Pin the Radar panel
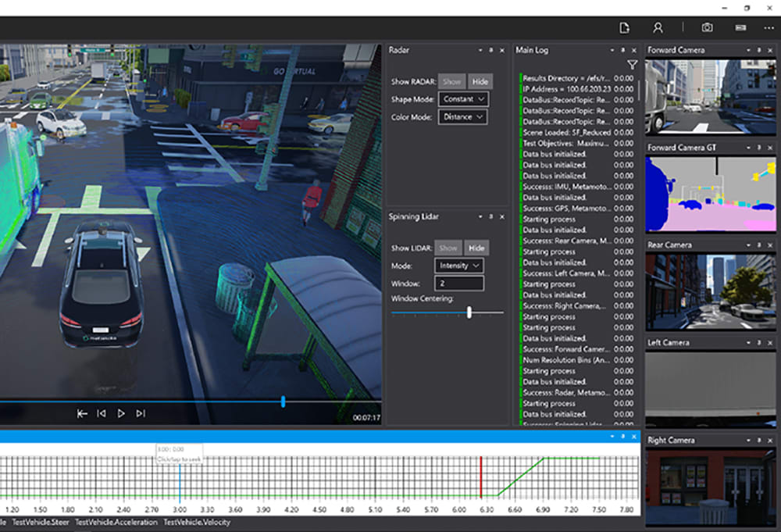Image resolution: width=781 pixels, height=532 pixels. pyautogui.click(x=491, y=51)
